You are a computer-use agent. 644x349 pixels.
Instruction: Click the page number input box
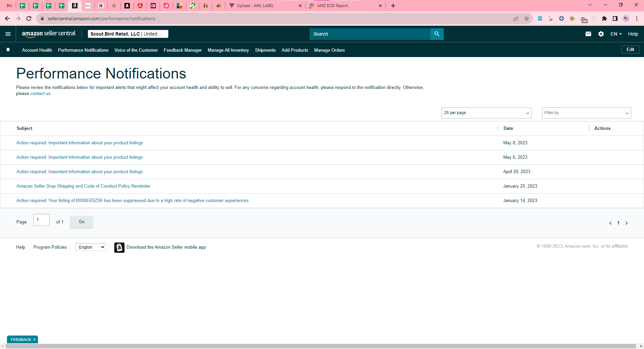(42, 220)
